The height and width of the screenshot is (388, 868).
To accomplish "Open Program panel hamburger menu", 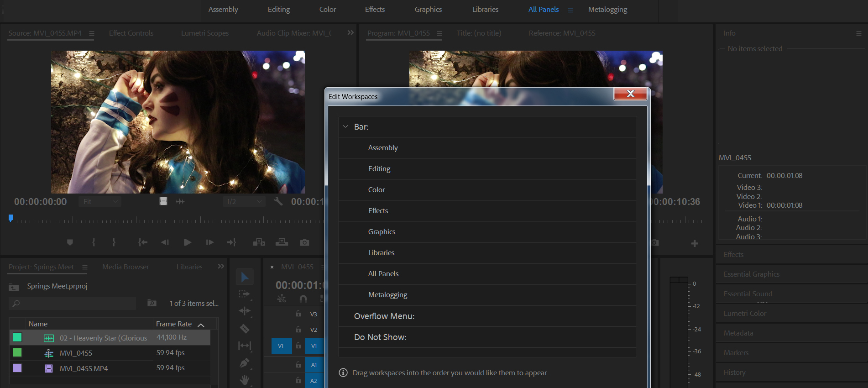I will (439, 33).
